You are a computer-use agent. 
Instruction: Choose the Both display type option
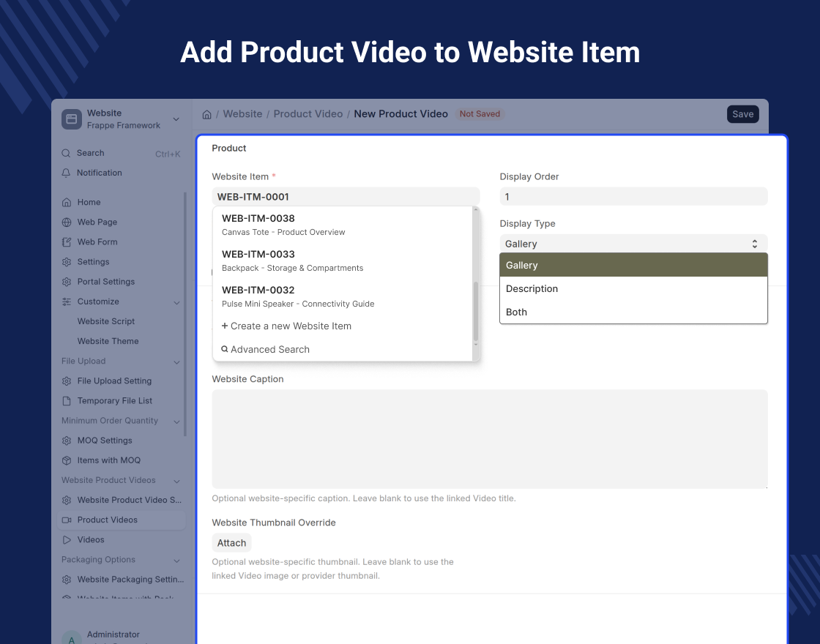pos(633,312)
